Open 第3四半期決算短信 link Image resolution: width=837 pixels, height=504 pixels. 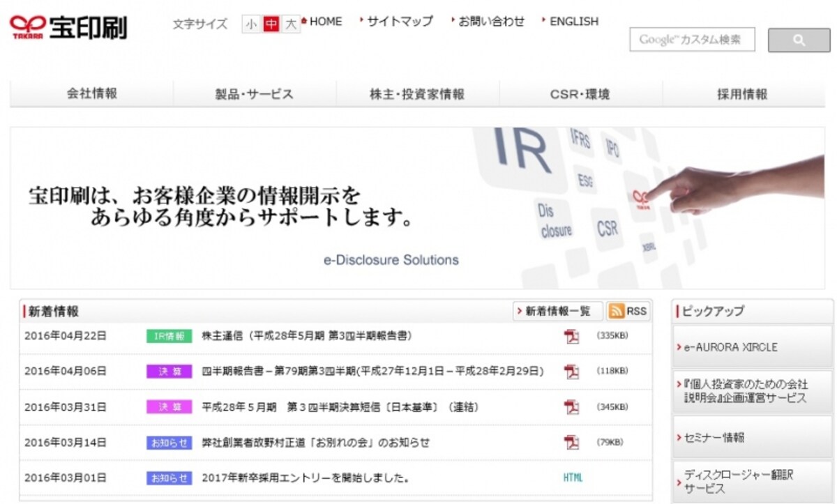coord(340,406)
